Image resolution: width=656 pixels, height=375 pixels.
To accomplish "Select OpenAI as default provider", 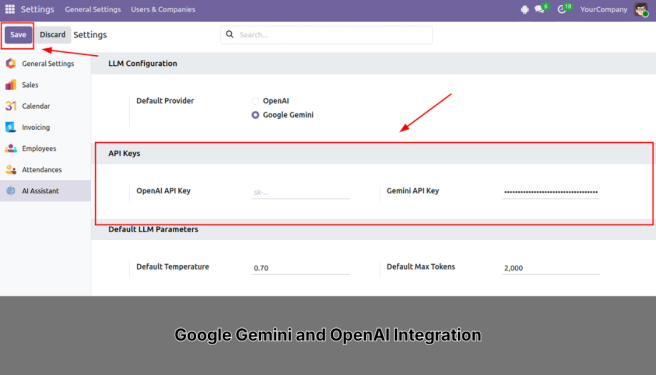I will tap(255, 101).
